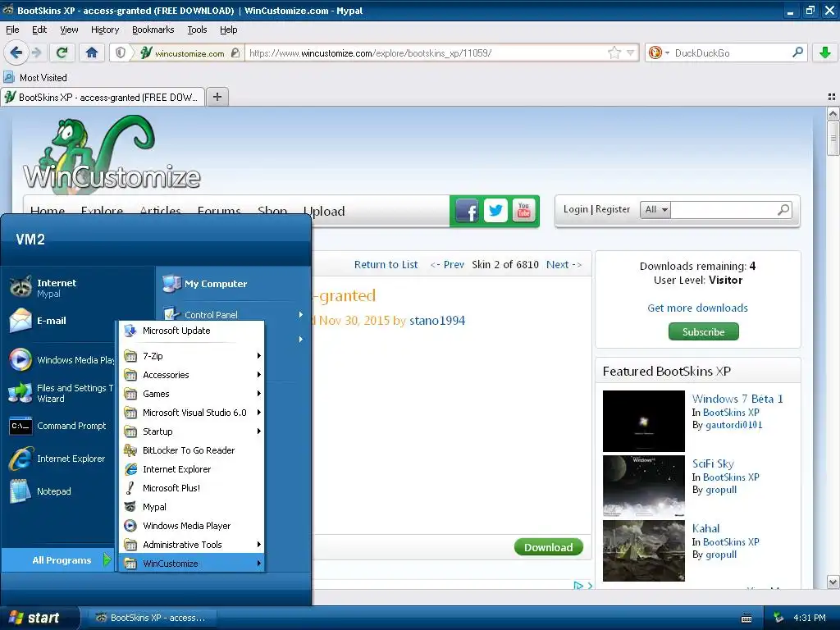Open the Tools menu

pyautogui.click(x=197, y=30)
